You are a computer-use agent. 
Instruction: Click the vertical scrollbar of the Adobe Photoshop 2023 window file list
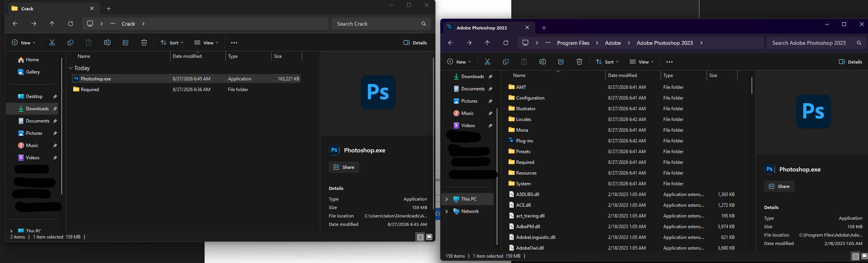pyautogui.click(x=752, y=85)
